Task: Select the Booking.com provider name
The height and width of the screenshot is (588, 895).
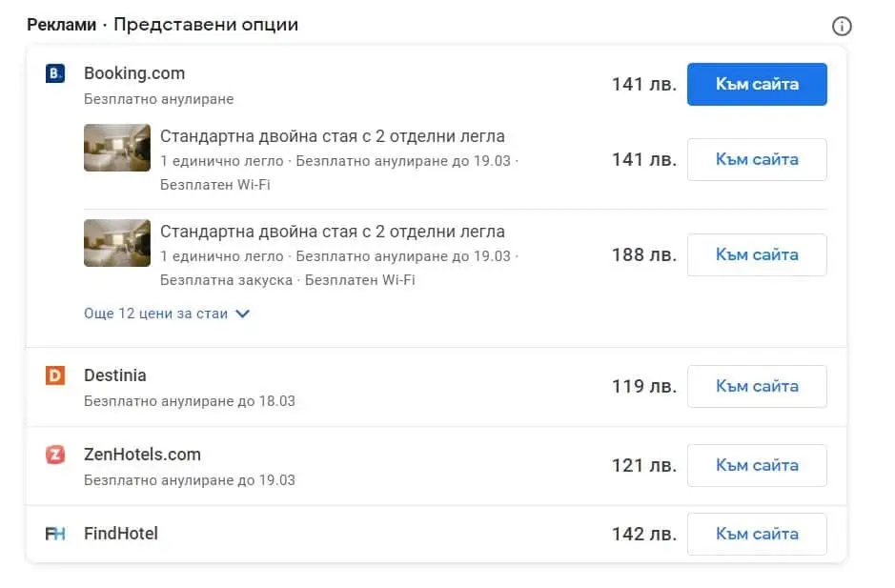Action: (x=134, y=73)
